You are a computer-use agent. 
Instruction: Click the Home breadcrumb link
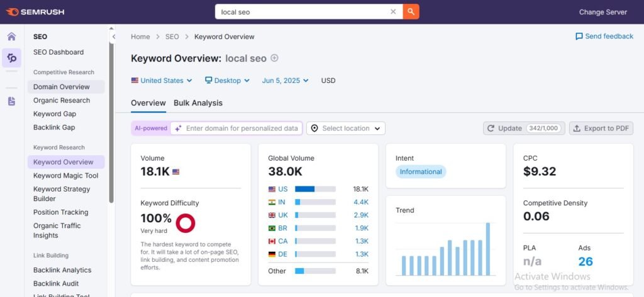140,37
